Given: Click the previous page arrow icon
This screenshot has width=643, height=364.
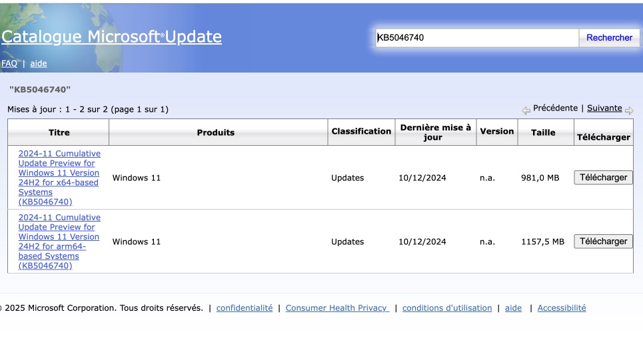Looking at the screenshot, I should 526,110.
